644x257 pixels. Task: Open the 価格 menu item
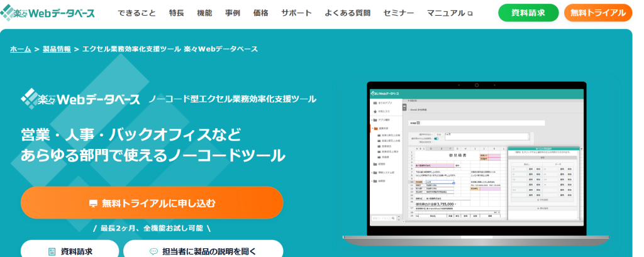click(x=261, y=13)
